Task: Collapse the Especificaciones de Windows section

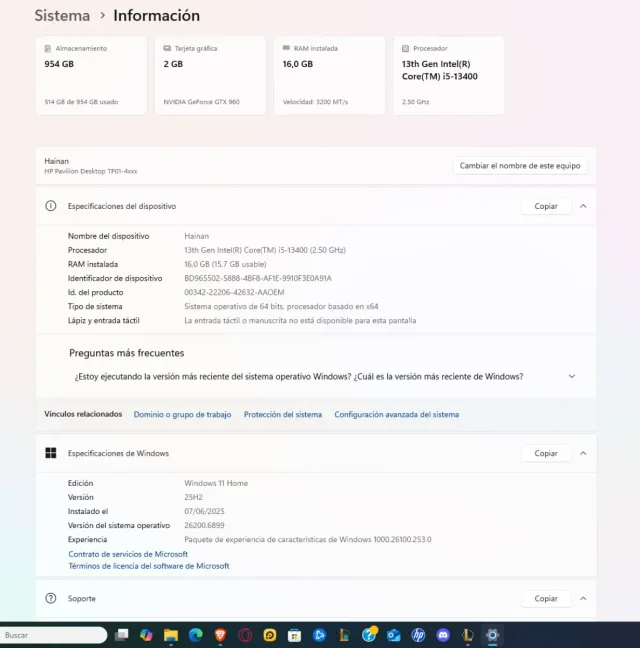Action: click(583, 453)
